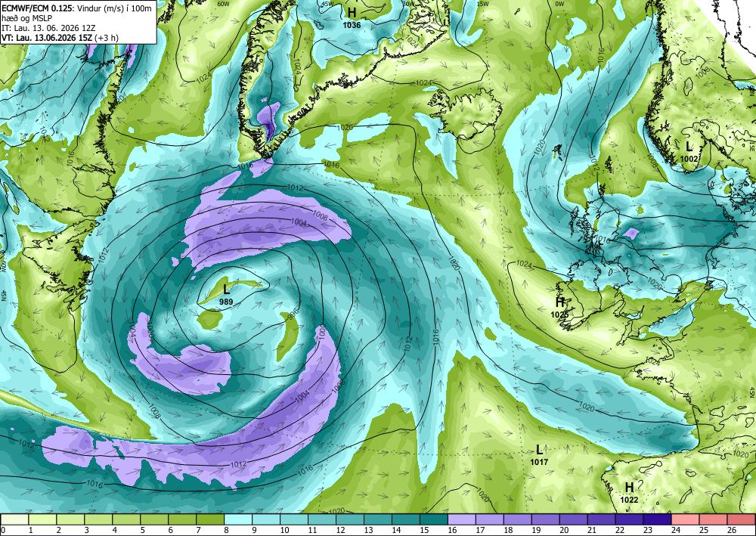Select the green 7–8 m/s legend swatch
Image resolution: width=756 pixels, height=536 pixels.
coord(210,519)
